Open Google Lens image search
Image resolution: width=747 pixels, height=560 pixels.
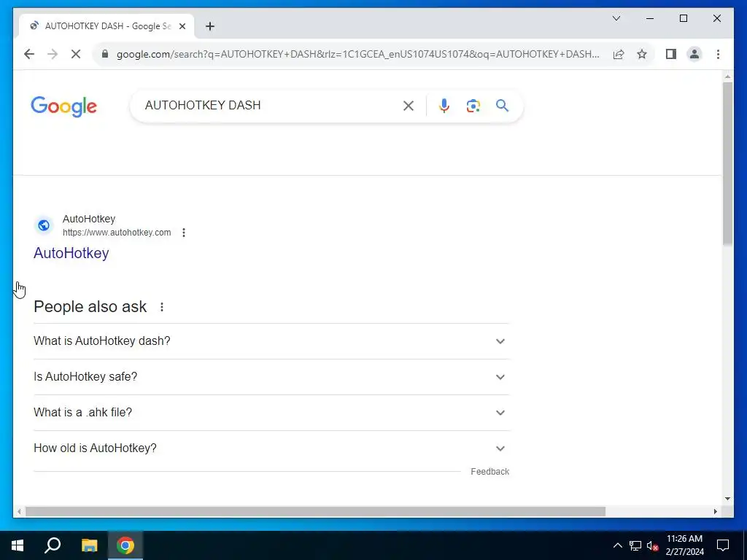[473, 106]
